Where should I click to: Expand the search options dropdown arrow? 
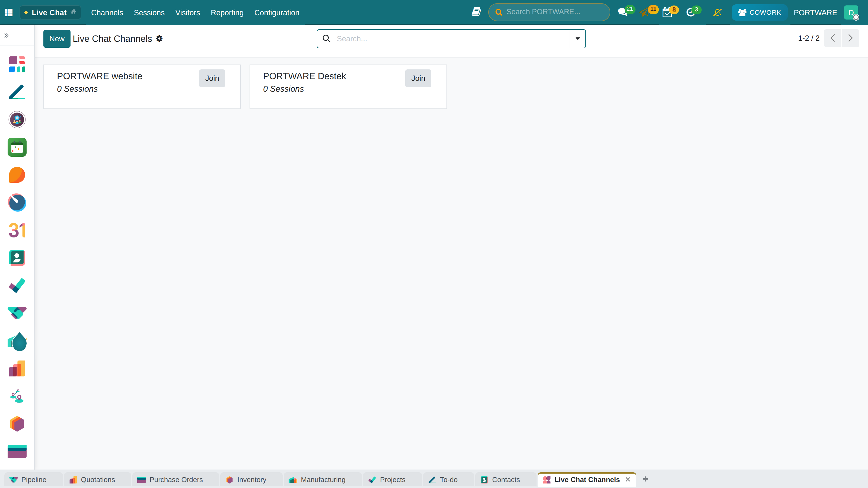tap(577, 39)
